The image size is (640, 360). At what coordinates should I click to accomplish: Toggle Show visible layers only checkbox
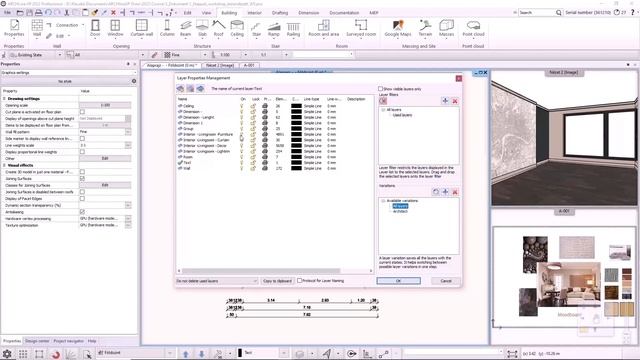[380, 89]
